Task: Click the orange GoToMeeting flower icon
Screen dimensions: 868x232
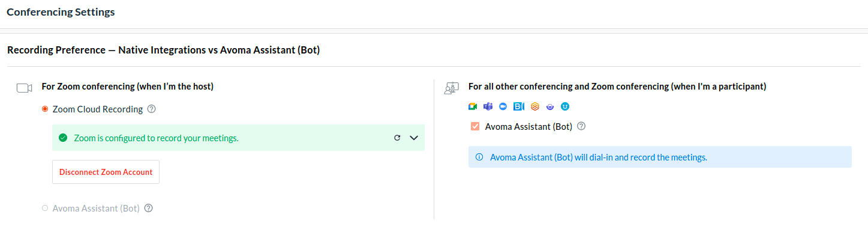Action: pyautogui.click(x=535, y=106)
